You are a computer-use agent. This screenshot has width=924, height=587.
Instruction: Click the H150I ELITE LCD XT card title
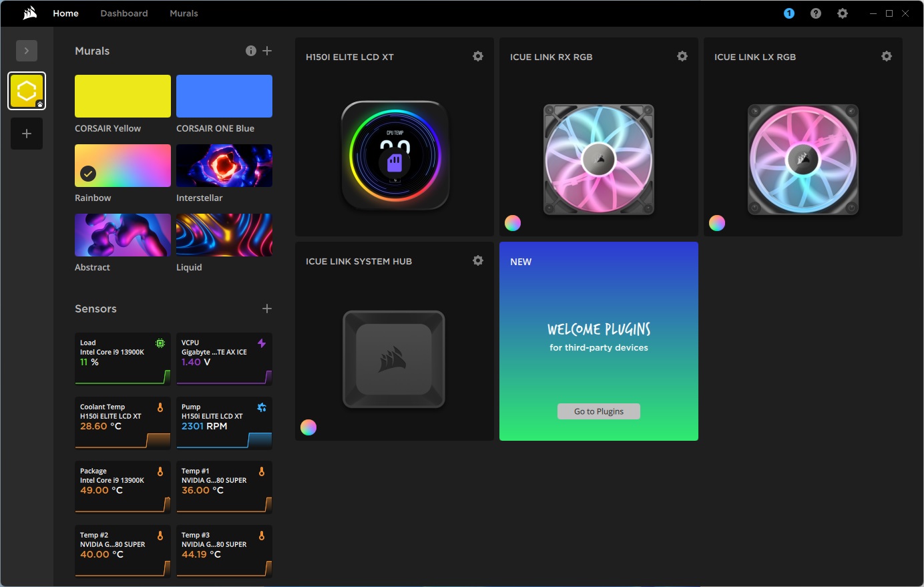[x=350, y=57]
